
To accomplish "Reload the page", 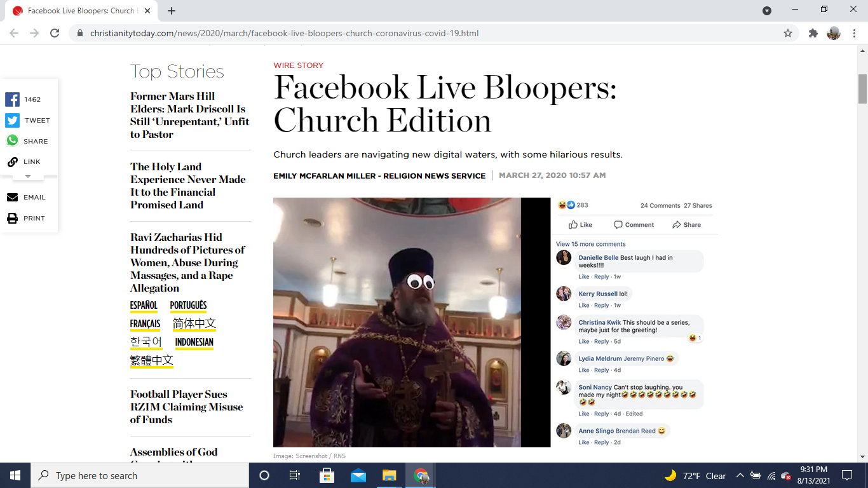I will (55, 33).
